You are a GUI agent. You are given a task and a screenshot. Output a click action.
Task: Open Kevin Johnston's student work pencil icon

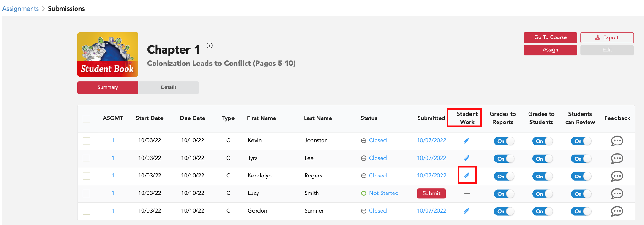click(x=467, y=141)
